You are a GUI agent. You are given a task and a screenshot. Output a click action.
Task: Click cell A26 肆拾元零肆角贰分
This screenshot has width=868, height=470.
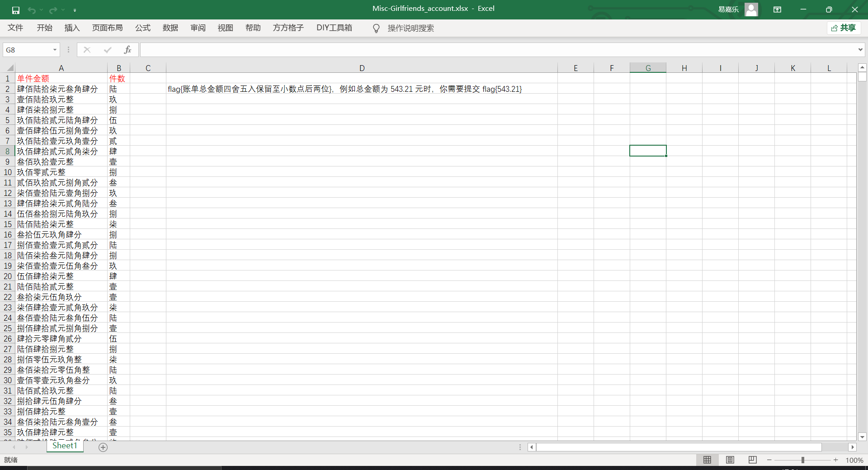click(61, 338)
